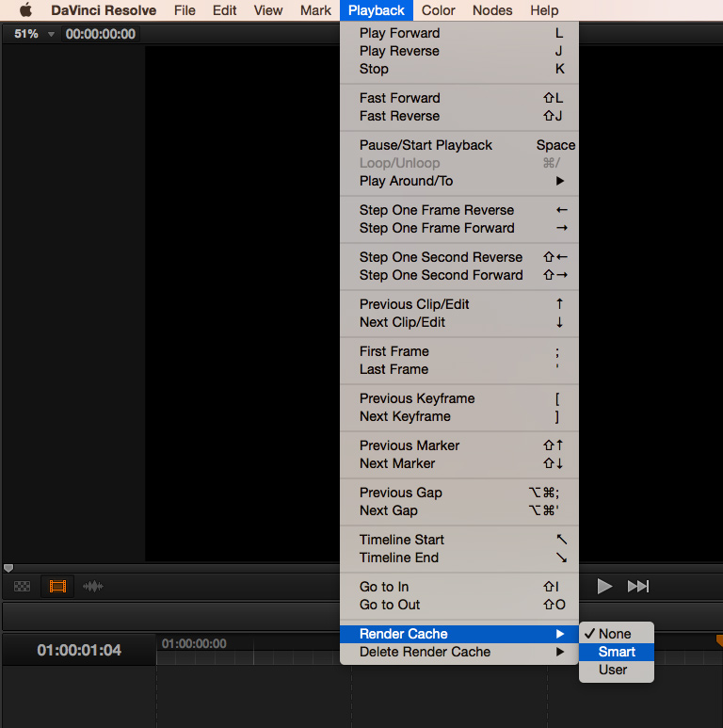Choose Next Gap
The width and height of the screenshot is (723, 728).
click(459, 510)
